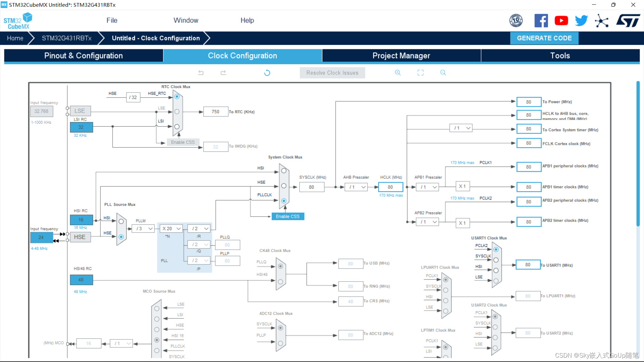Open the PLLM /3 divider dropdown
The width and height of the screenshot is (644, 362).
pos(143,229)
